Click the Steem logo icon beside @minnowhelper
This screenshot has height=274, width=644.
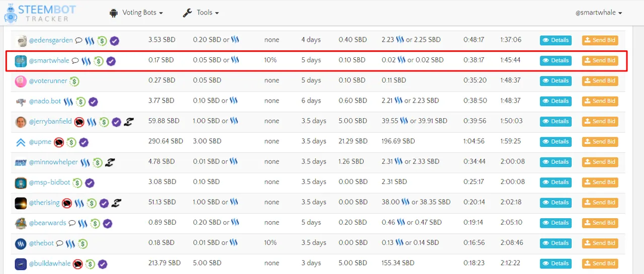coord(86,162)
